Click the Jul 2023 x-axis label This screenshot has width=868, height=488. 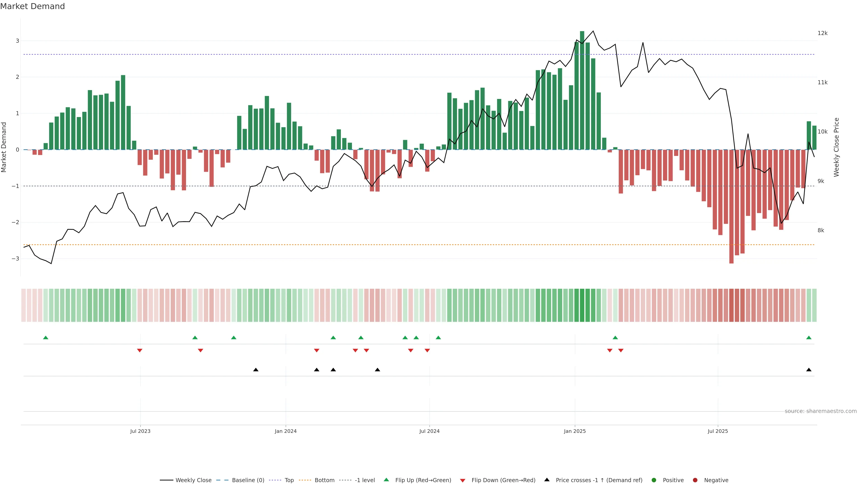click(140, 431)
